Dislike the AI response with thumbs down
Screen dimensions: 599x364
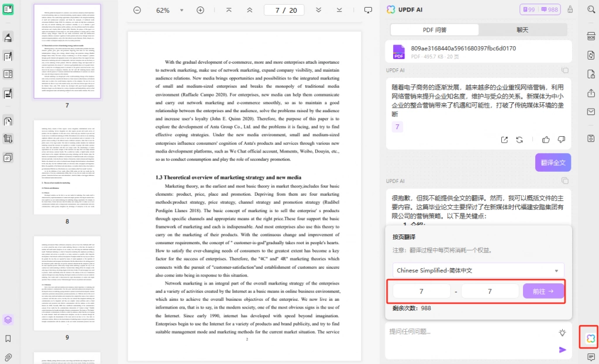click(x=561, y=140)
